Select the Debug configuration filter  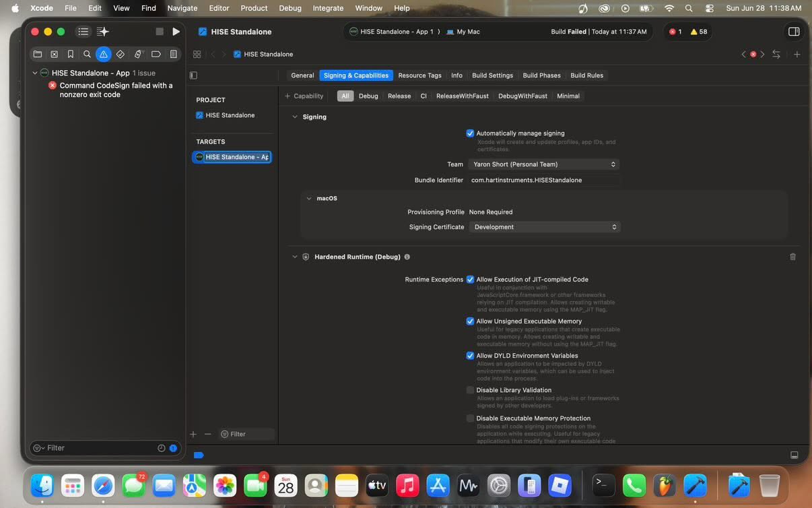point(368,96)
